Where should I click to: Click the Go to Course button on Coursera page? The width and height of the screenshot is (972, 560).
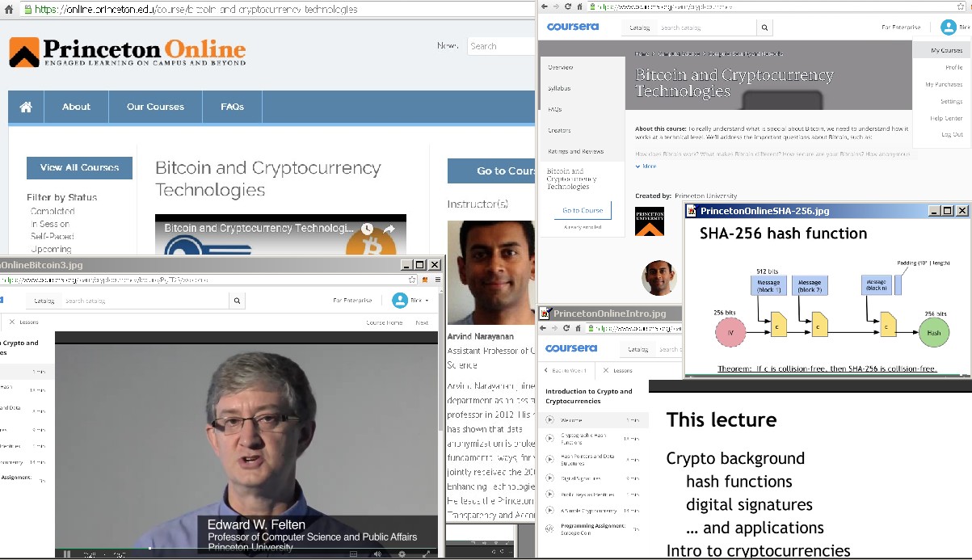(x=583, y=210)
